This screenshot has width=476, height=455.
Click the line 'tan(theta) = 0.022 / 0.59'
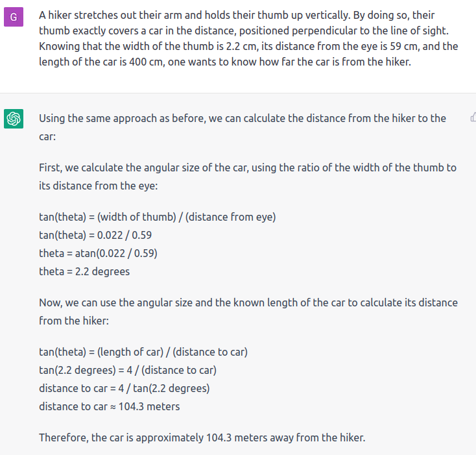pyautogui.click(x=95, y=235)
